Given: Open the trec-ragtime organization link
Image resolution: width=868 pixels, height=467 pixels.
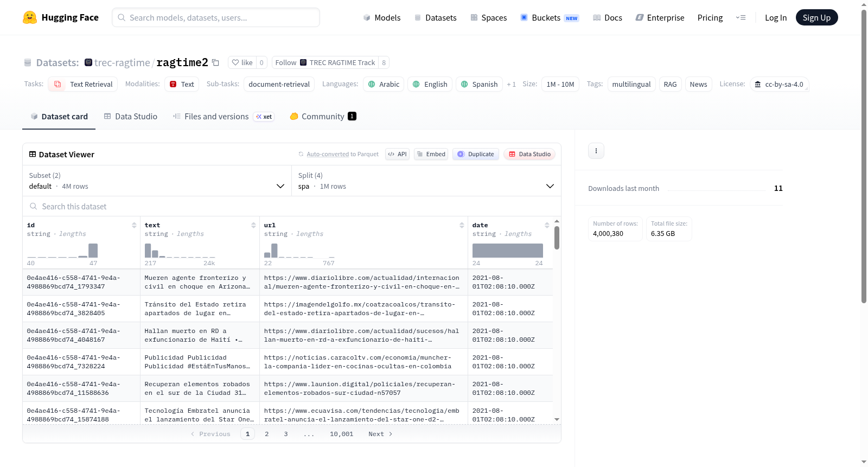Looking at the screenshot, I should click(122, 62).
